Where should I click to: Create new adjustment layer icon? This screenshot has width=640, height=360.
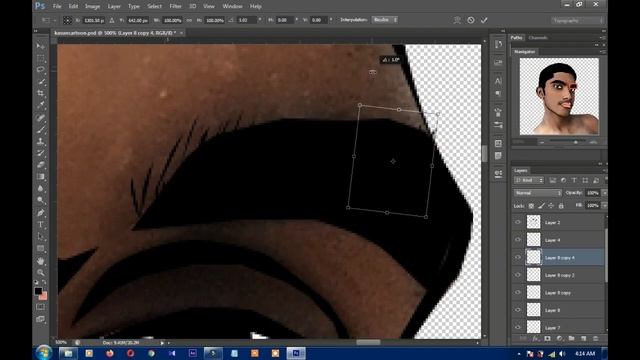click(560, 338)
